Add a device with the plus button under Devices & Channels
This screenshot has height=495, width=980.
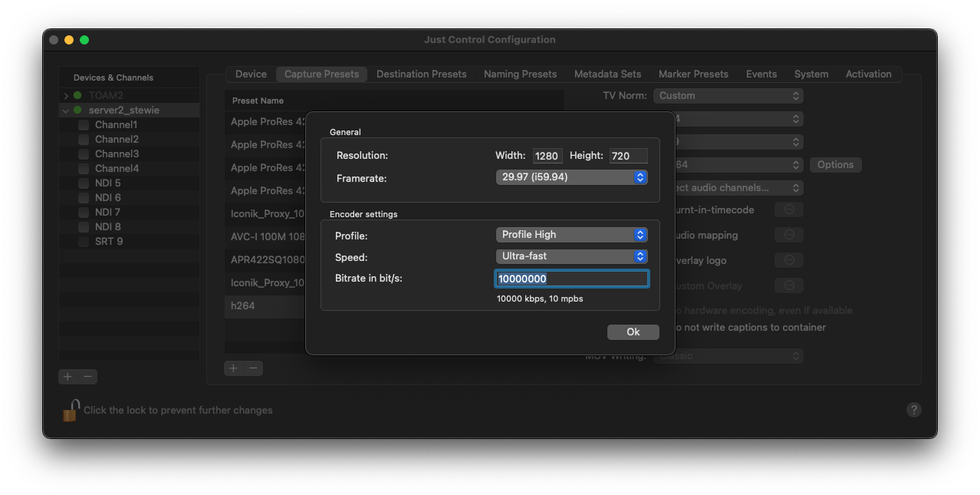click(x=68, y=376)
